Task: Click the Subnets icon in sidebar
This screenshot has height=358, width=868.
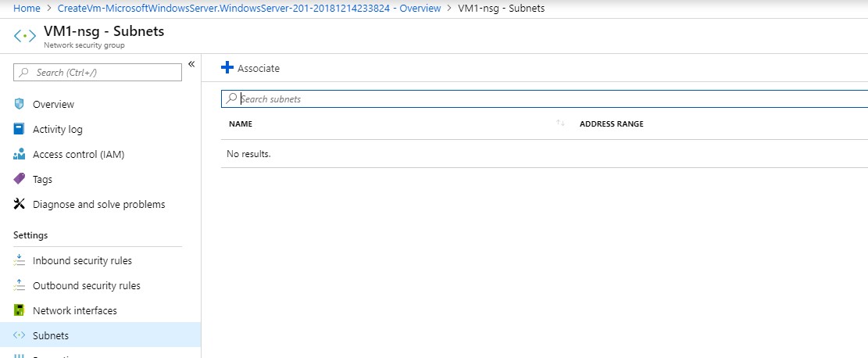Action: click(x=20, y=335)
